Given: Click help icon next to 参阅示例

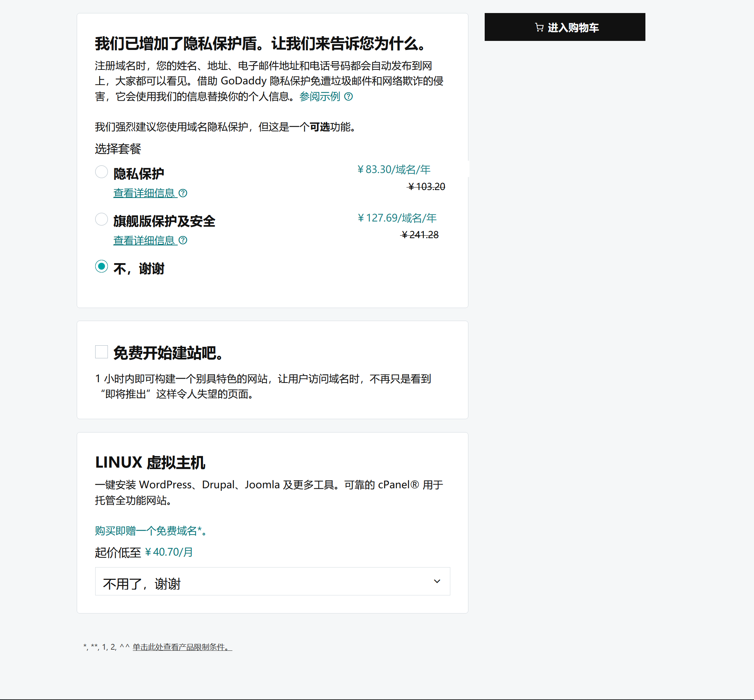Looking at the screenshot, I should point(348,97).
